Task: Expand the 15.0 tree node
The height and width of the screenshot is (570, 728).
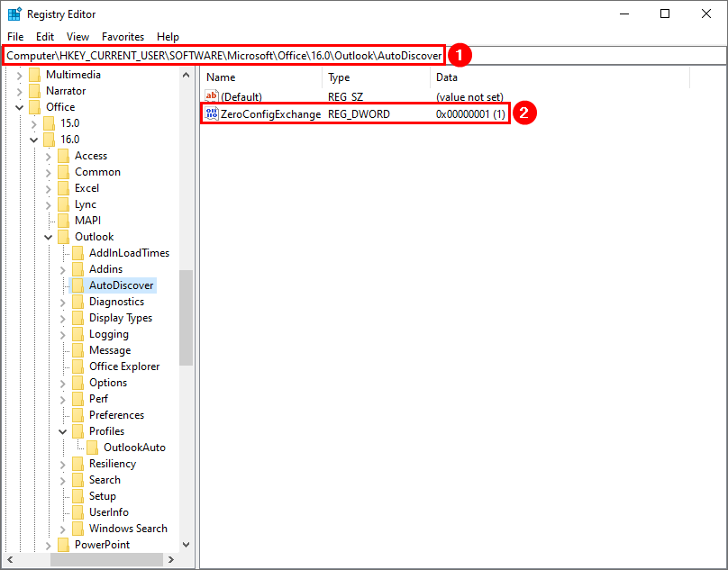Action: [x=34, y=123]
